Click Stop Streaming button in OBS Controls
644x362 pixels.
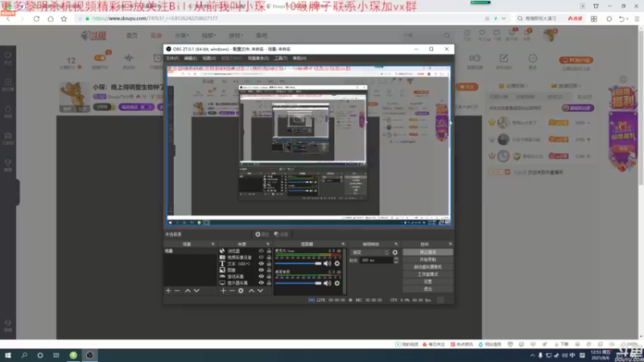pyautogui.click(x=428, y=253)
